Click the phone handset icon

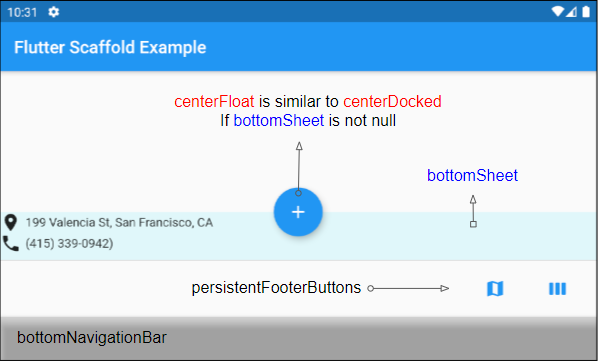click(x=10, y=243)
